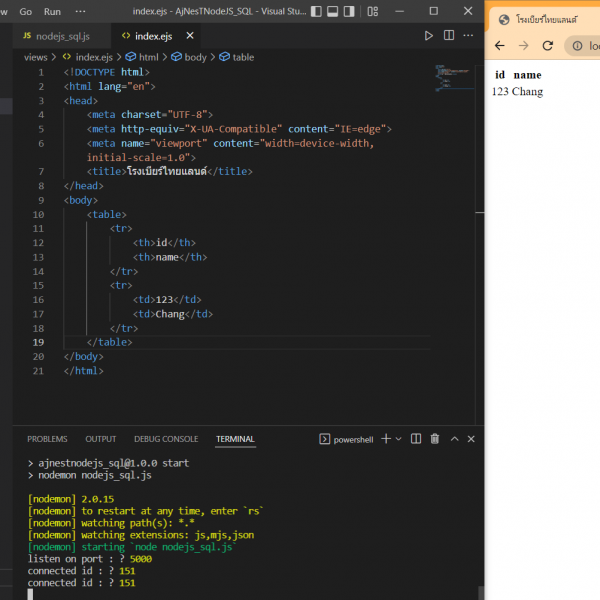The image size is (600, 600).
Task: Select the powershell terminal label
Action: tap(351, 439)
